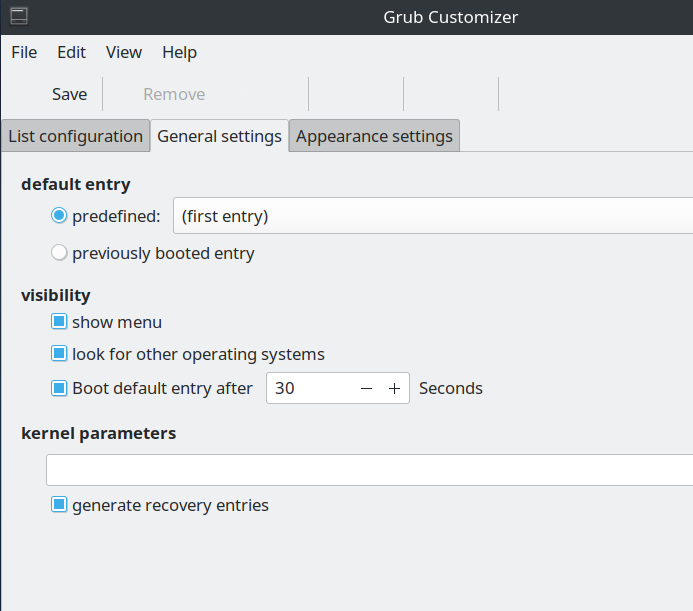Select the General settings tab
This screenshot has height=611, width=693.
219,136
